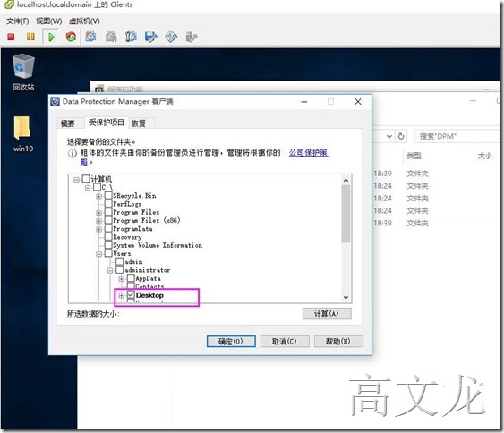Expand the Program Files tree node
The image size is (504, 433).
99,213
